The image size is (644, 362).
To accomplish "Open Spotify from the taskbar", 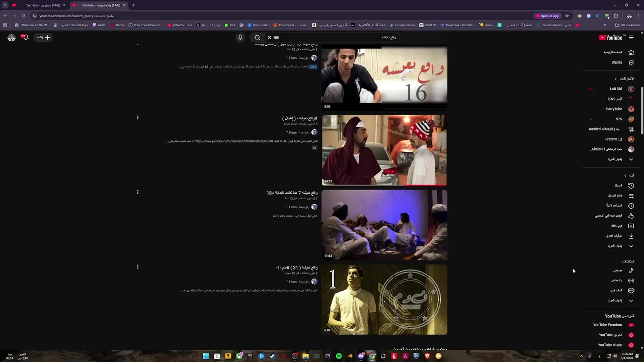I will click(339, 356).
